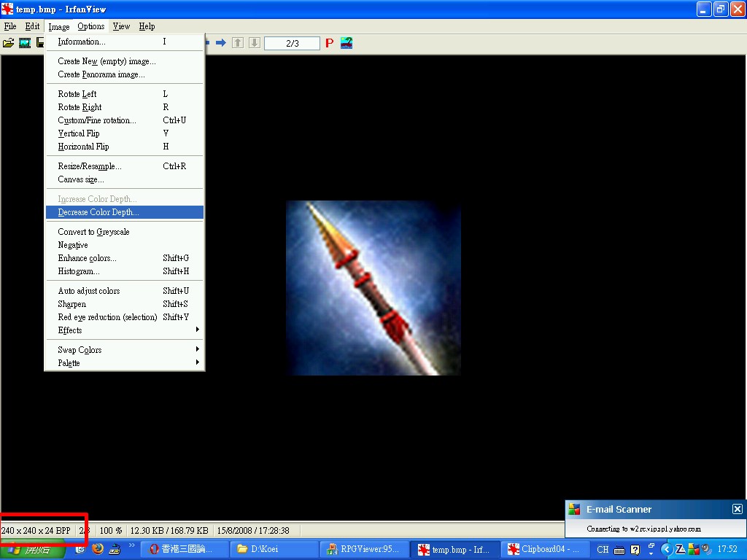
Task: Launch Firefox from the quick launch
Action: point(98,548)
